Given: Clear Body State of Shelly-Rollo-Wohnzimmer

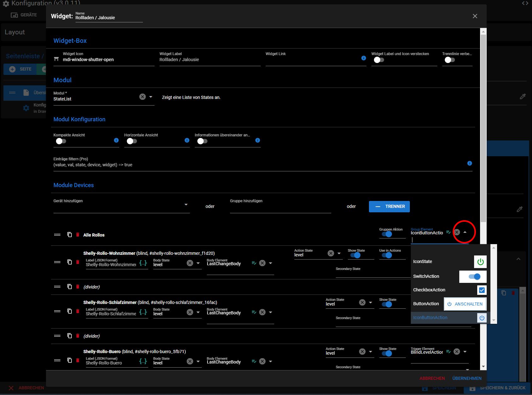Looking at the screenshot, I should (190, 263).
